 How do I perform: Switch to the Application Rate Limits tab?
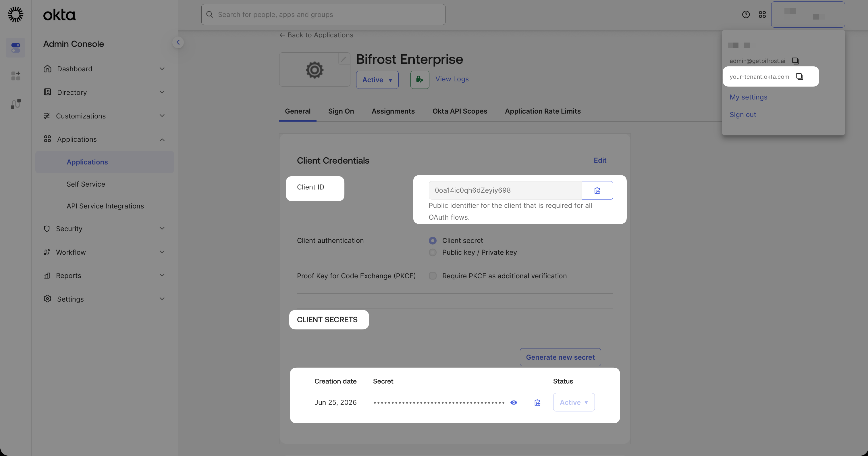click(543, 111)
